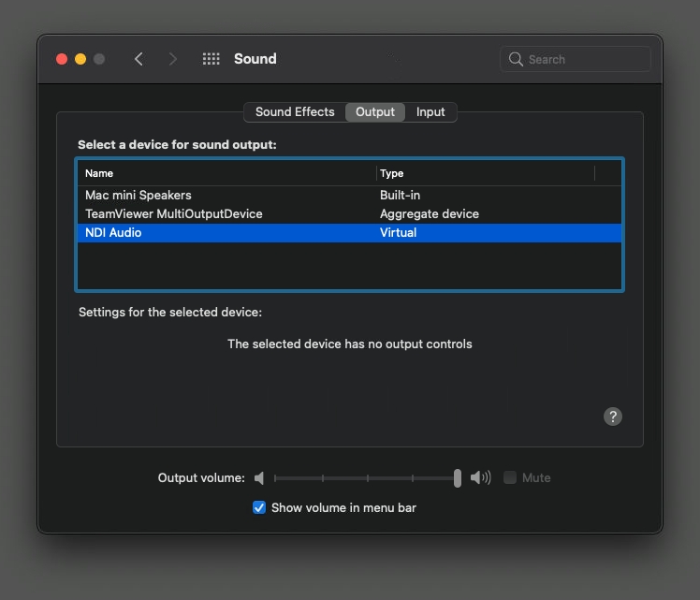The image size is (700, 600).
Task: Click the forward chevron arrow
Action: [x=172, y=59]
